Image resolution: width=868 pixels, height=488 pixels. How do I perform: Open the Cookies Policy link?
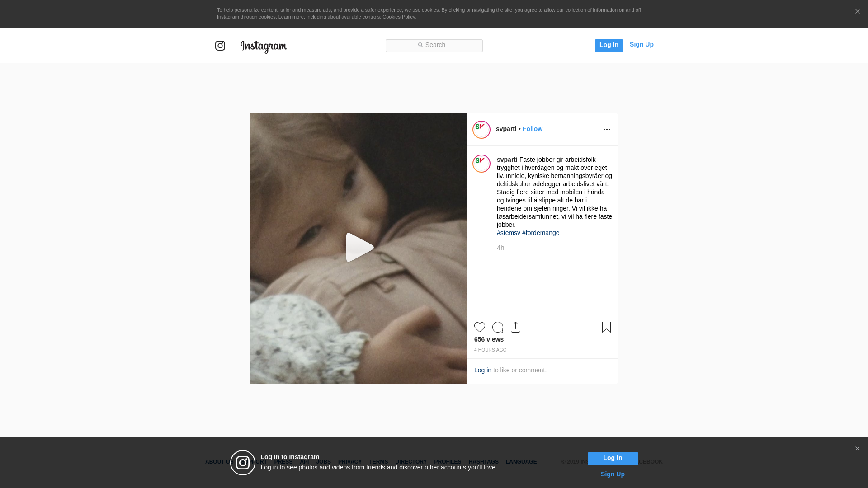coord(399,17)
